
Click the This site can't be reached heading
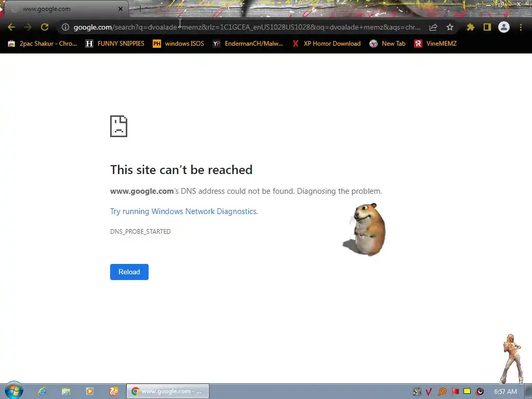(x=181, y=170)
